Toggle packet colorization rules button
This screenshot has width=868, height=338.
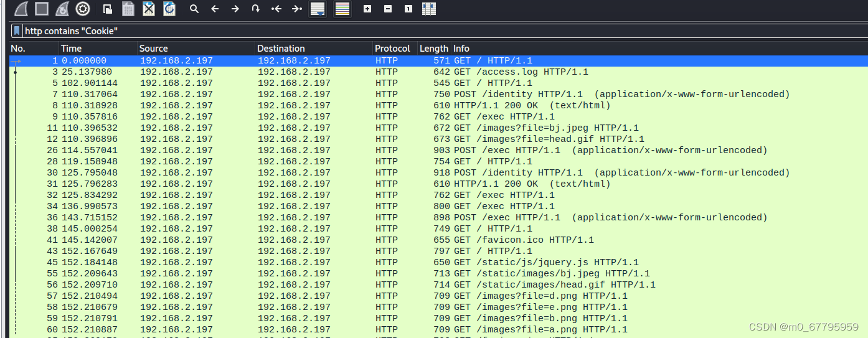tap(342, 9)
